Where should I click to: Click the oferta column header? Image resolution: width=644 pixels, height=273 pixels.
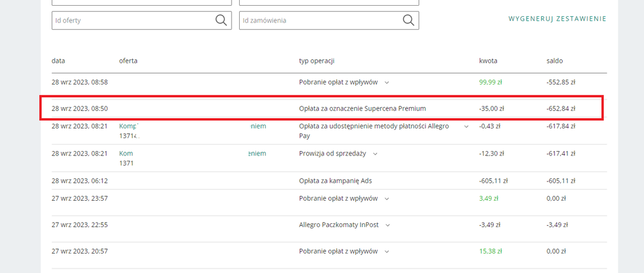(x=128, y=61)
